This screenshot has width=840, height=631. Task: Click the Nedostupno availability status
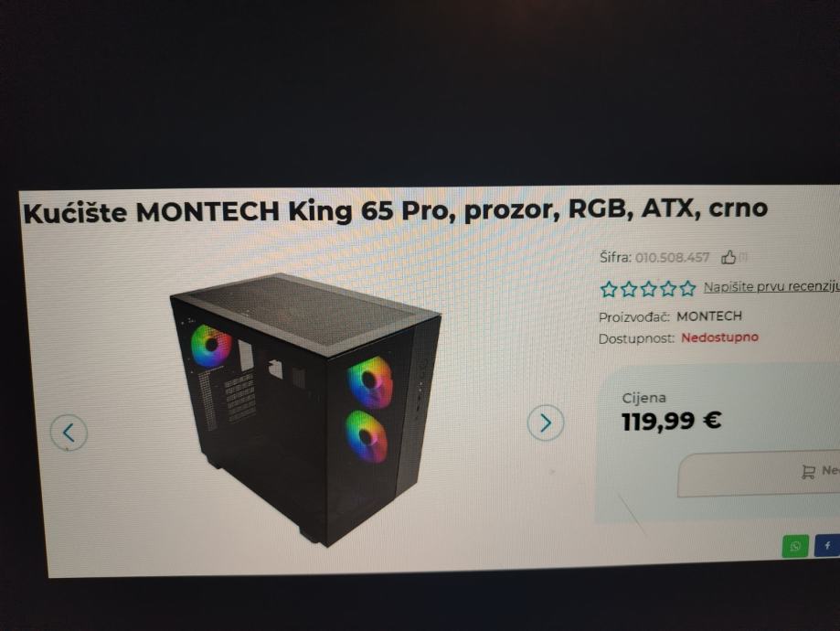pos(719,337)
